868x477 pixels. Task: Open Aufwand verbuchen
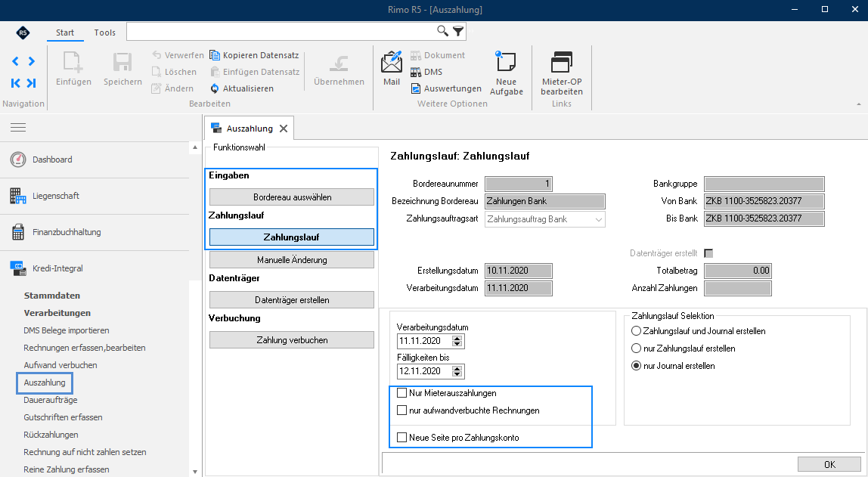[60, 365]
